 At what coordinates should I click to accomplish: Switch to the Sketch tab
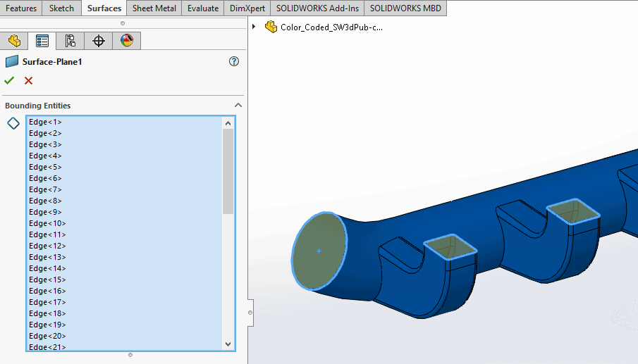(x=61, y=8)
